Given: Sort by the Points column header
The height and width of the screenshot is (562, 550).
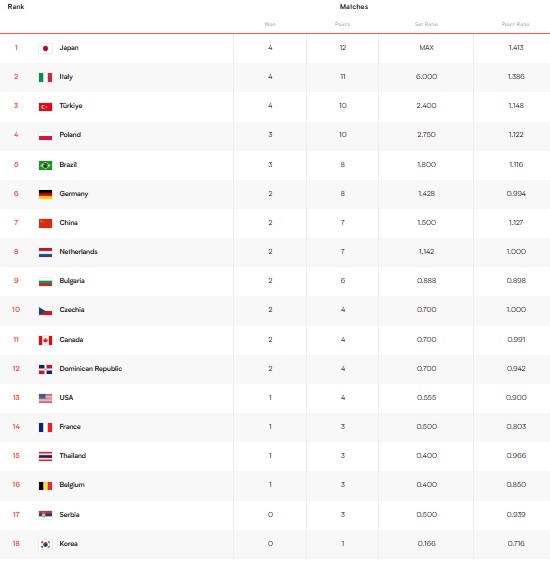Looking at the screenshot, I should (x=343, y=24).
